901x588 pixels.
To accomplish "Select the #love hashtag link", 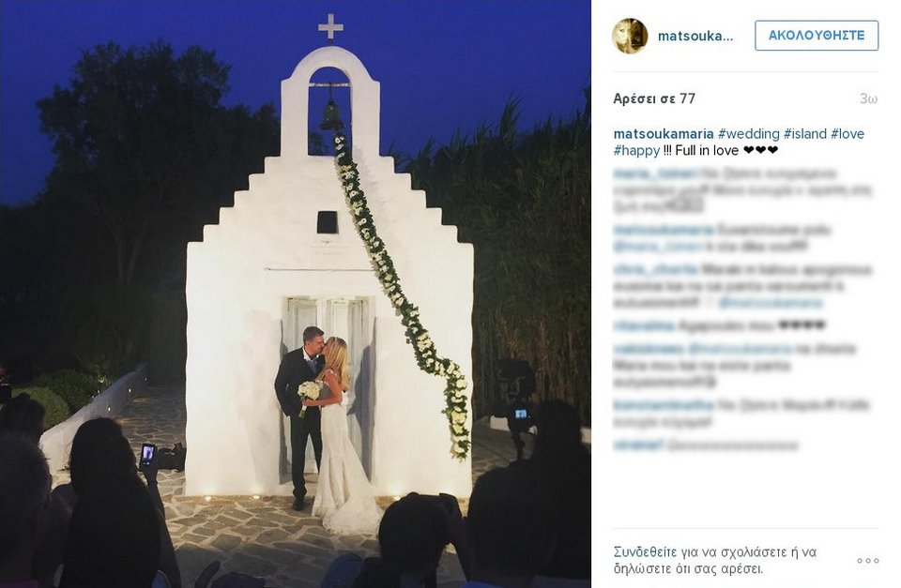I will click(848, 134).
